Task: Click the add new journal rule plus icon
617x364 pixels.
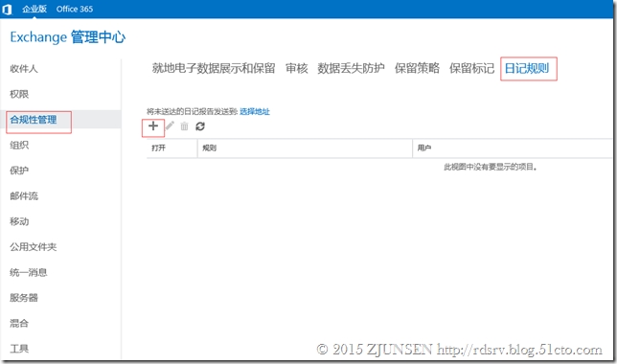Action: click(x=153, y=125)
